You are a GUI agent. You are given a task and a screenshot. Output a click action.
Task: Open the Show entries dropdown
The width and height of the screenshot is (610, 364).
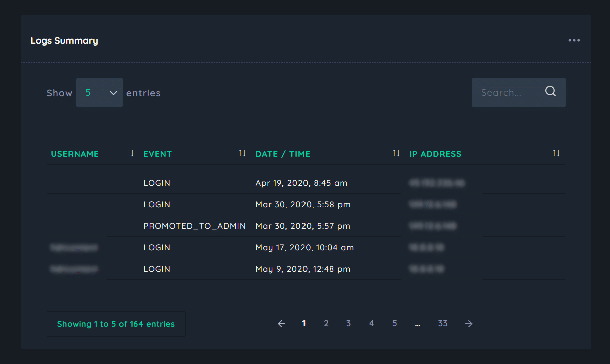pyautogui.click(x=99, y=92)
